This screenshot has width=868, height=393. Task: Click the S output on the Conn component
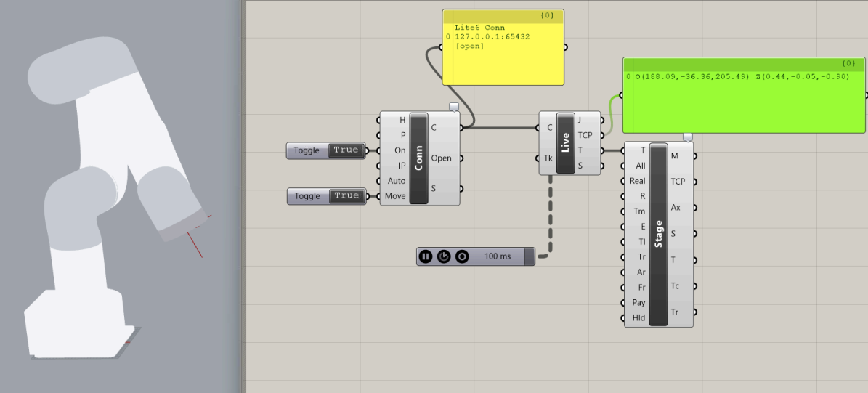(x=434, y=188)
